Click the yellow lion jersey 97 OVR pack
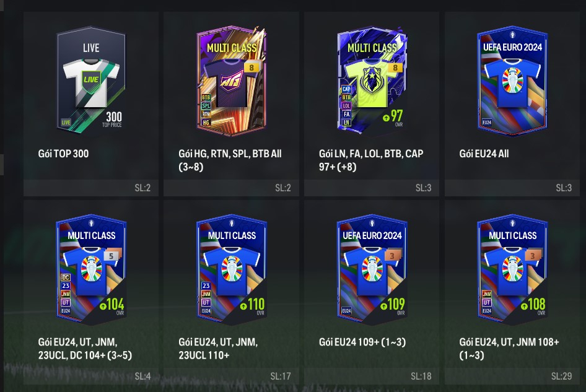Screen dimensions: 586x392 click(x=372, y=80)
